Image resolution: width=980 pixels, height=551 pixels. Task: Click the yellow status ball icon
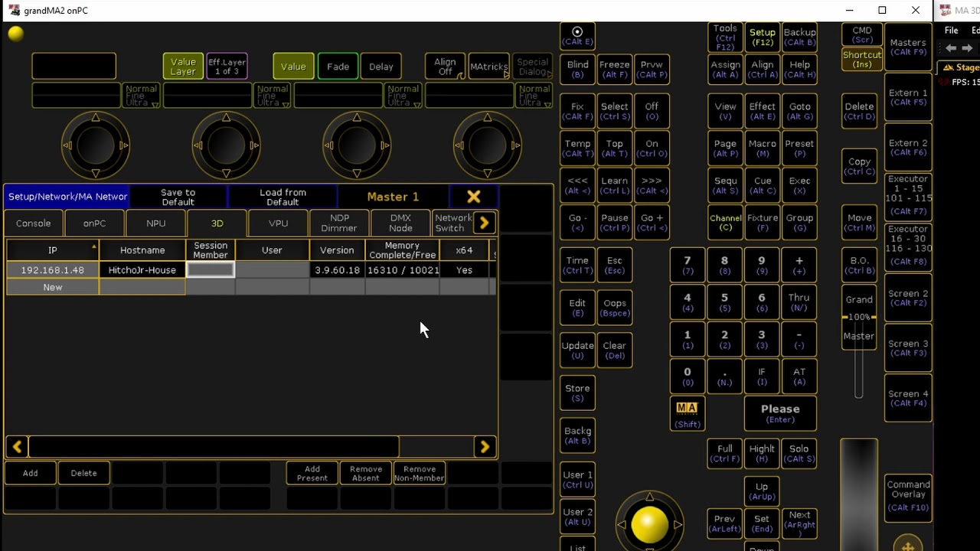[15, 34]
